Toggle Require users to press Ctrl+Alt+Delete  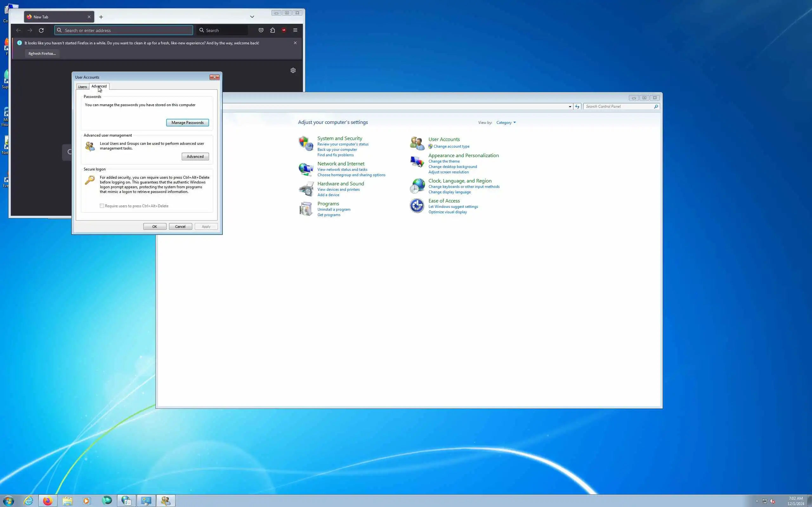(x=102, y=206)
